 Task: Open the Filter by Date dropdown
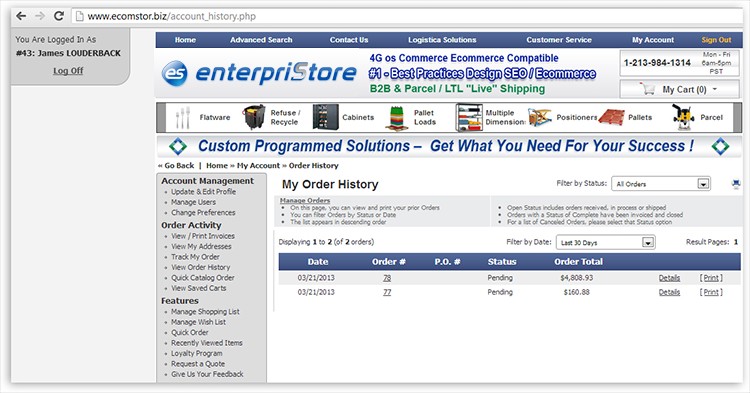coord(606,242)
